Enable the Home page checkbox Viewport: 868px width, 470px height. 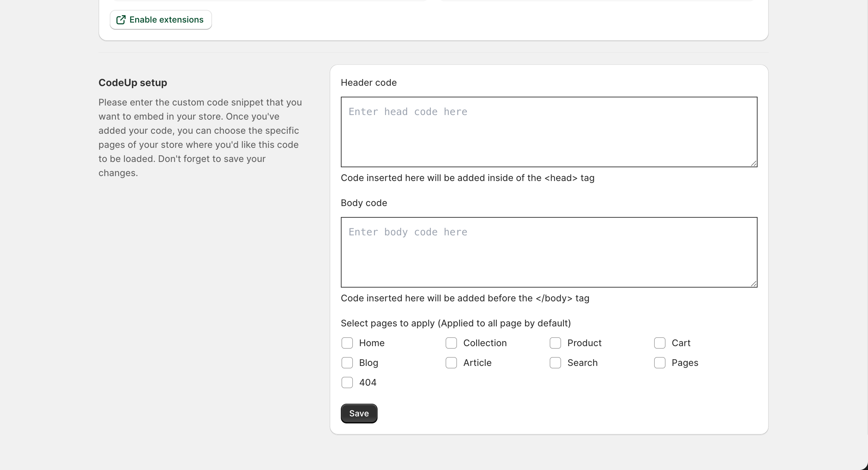pos(347,343)
